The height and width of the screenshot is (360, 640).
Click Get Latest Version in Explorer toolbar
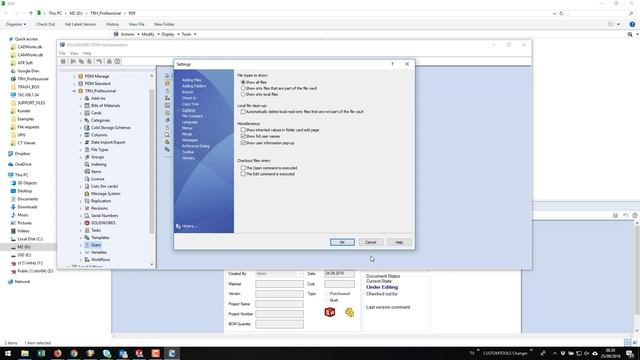pyautogui.click(x=80, y=24)
